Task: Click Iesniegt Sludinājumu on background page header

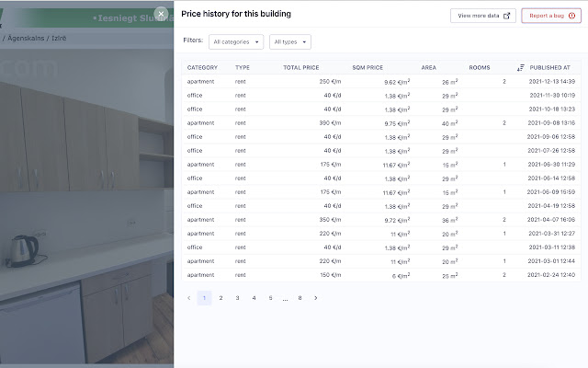Action: (x=135, y=18)
